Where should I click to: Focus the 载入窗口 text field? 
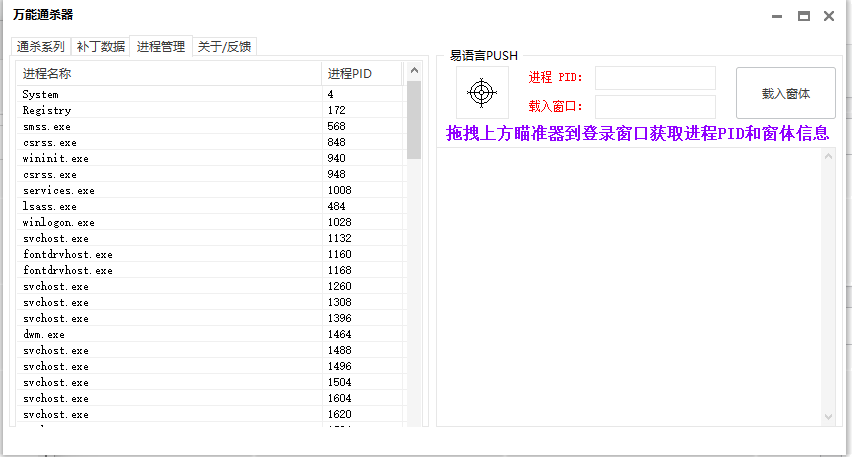(655, 106)
